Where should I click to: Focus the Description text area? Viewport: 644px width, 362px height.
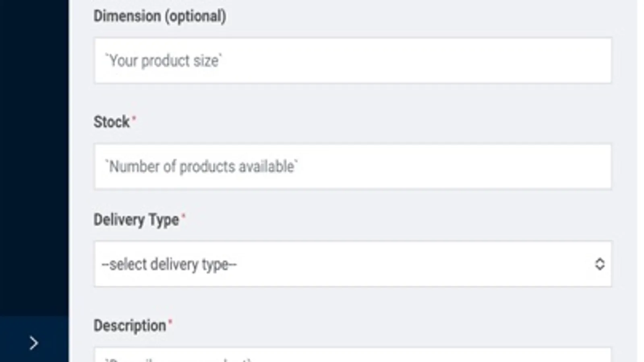pos(352,356)
